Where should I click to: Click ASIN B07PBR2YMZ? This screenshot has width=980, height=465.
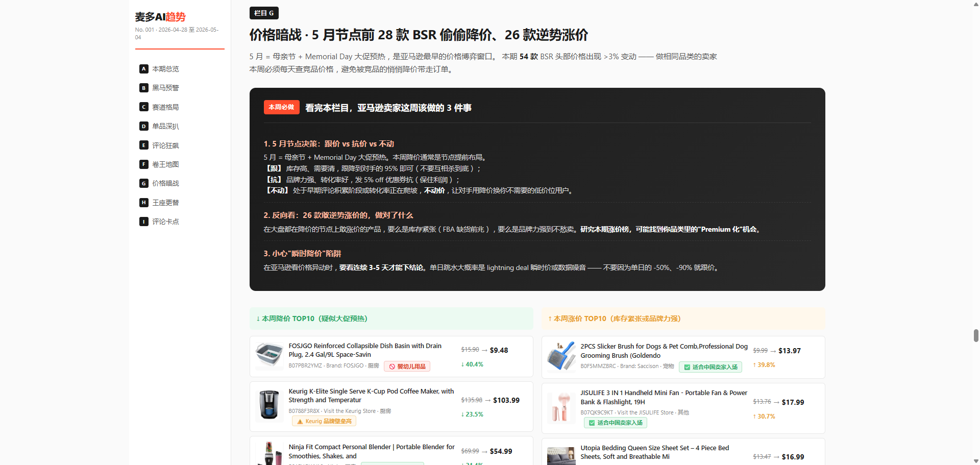(x=305, y=366)
